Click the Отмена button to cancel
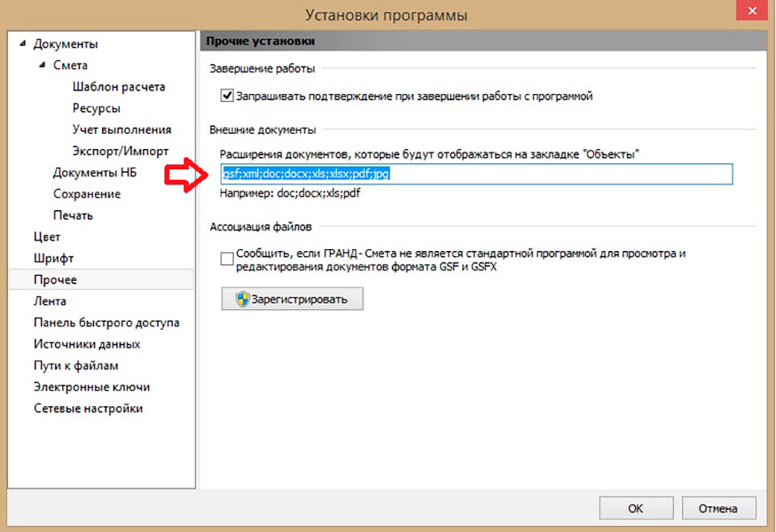776x532 pixels. 717,509
